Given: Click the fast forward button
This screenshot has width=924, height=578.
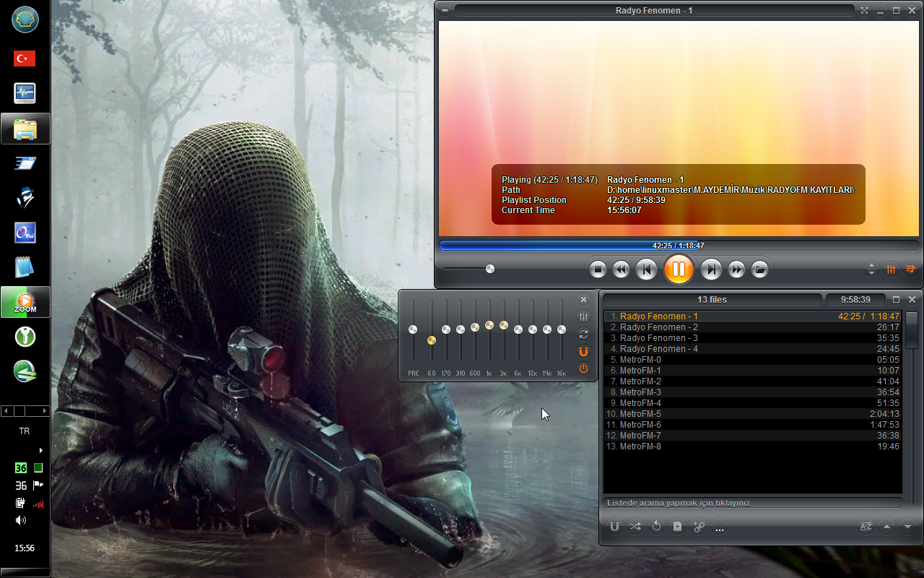Looking at the screenshot, I should click(736, 269).
